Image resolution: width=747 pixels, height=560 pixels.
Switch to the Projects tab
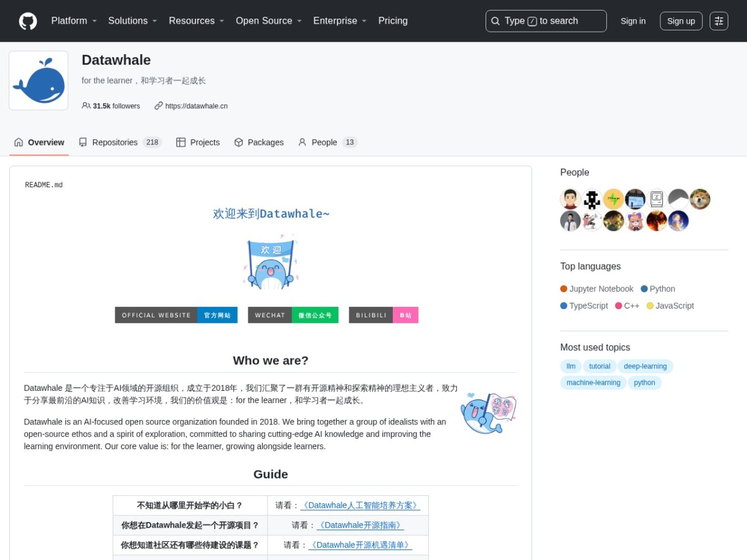198,142
